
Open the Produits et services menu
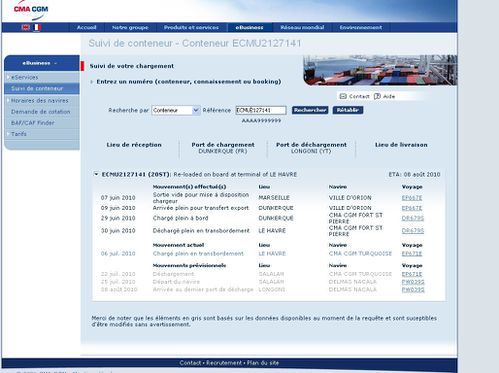click(191, 27)
